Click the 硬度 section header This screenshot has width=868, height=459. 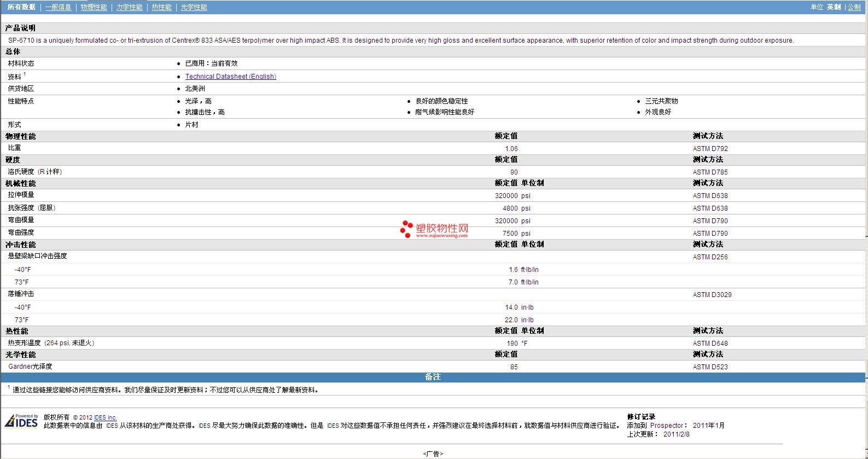(13, 160)
